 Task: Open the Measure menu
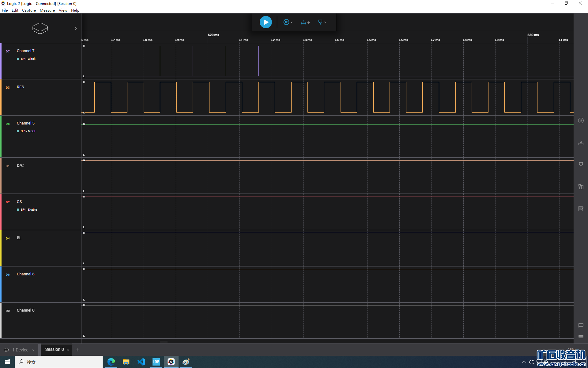pos(47,10)
